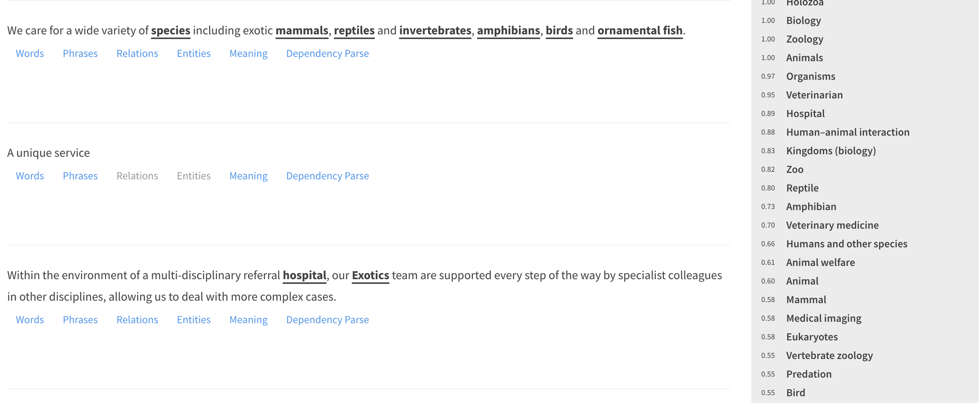Select 'Animal welfare' in the topics list

[x=820, y=263]
